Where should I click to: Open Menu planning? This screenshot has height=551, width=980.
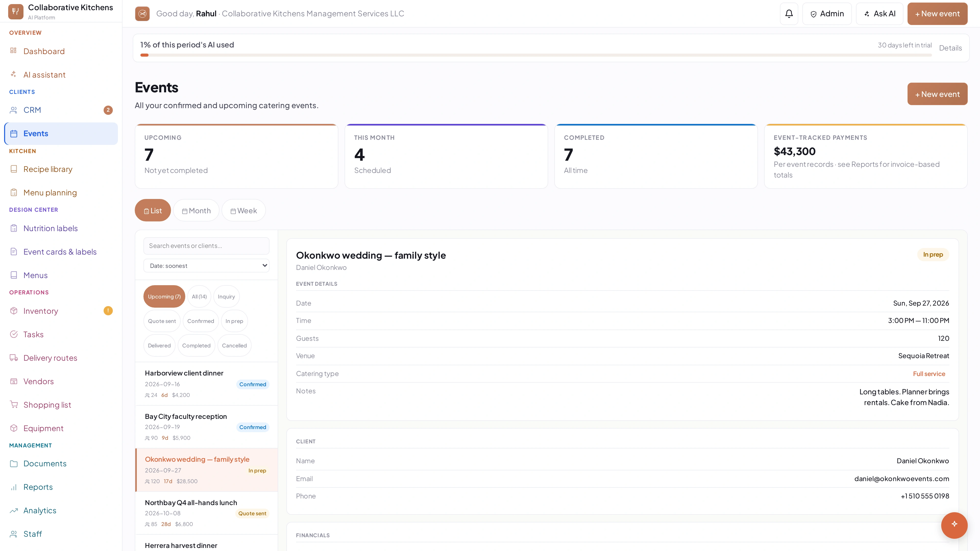pos(61,193)
